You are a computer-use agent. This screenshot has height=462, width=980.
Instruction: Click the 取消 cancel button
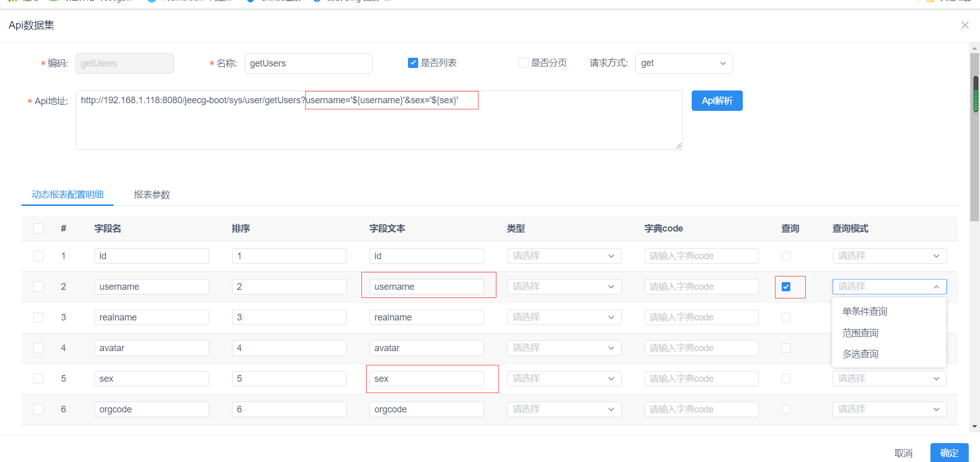[x=903, y=453]
